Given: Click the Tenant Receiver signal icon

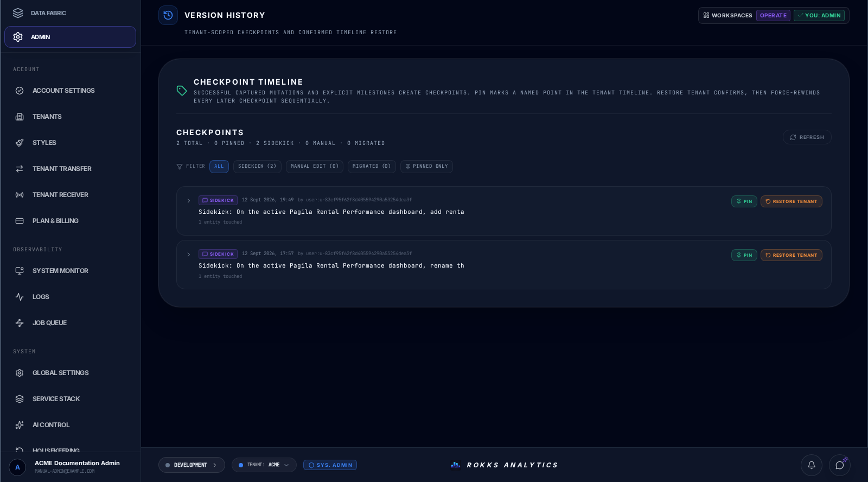Looking at the screenshot, I should point(20,195).
